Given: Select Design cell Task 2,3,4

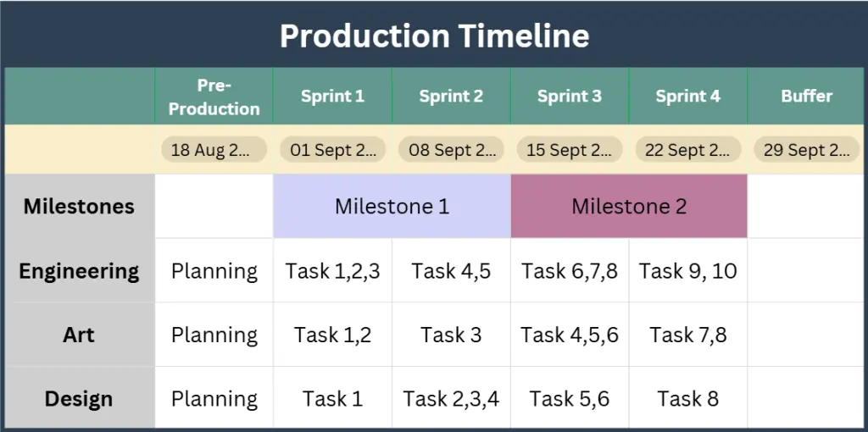Looking at the screenshot, I should (451, 398).
